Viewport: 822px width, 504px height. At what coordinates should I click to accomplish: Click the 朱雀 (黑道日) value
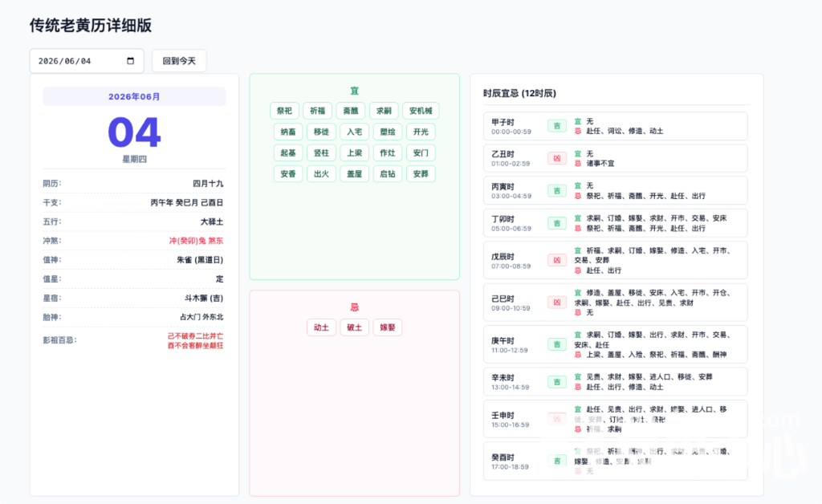point(200,260)
